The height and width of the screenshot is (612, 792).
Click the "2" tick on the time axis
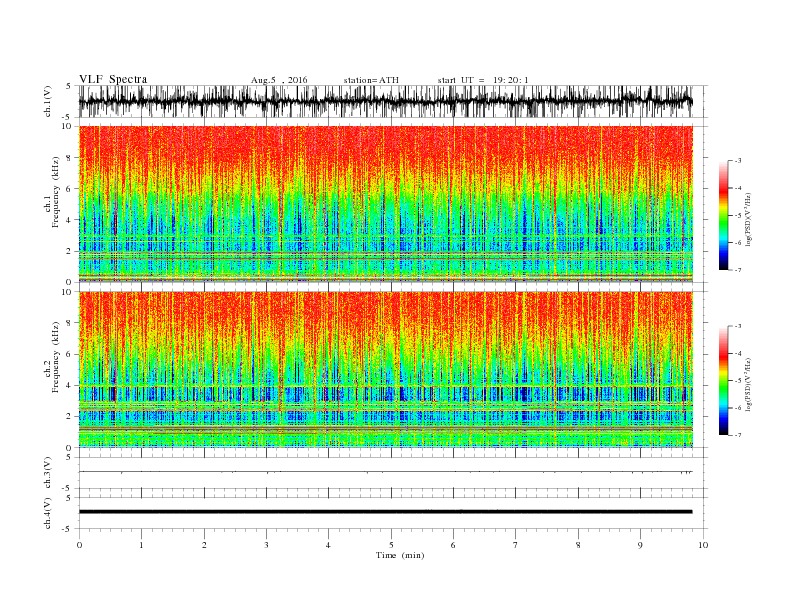[204, 545]
